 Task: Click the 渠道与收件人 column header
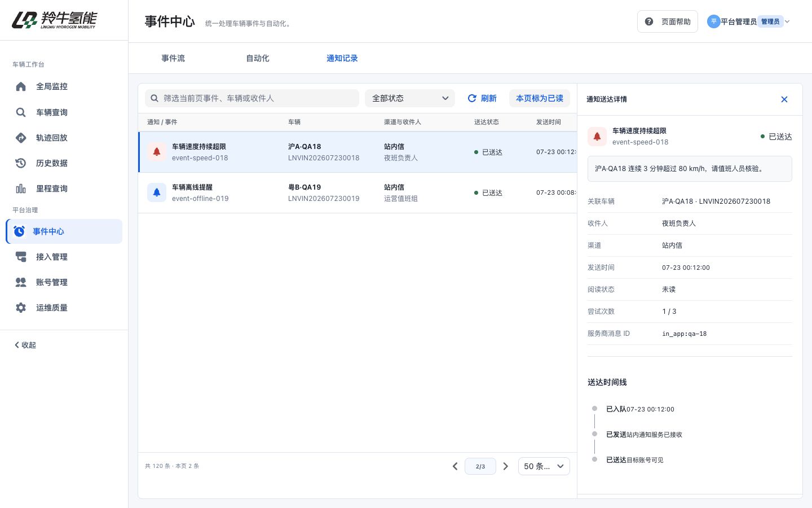(403, 122)
